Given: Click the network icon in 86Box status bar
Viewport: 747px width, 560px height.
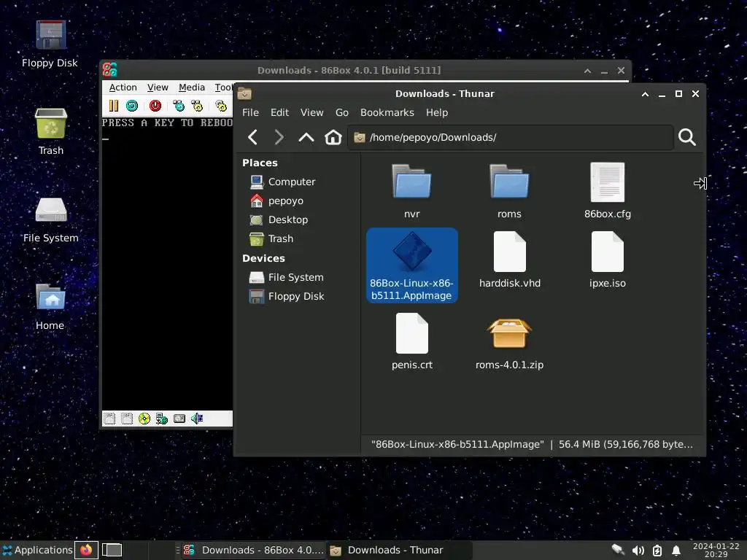Looking at the screenshot, I should point(162,419).
